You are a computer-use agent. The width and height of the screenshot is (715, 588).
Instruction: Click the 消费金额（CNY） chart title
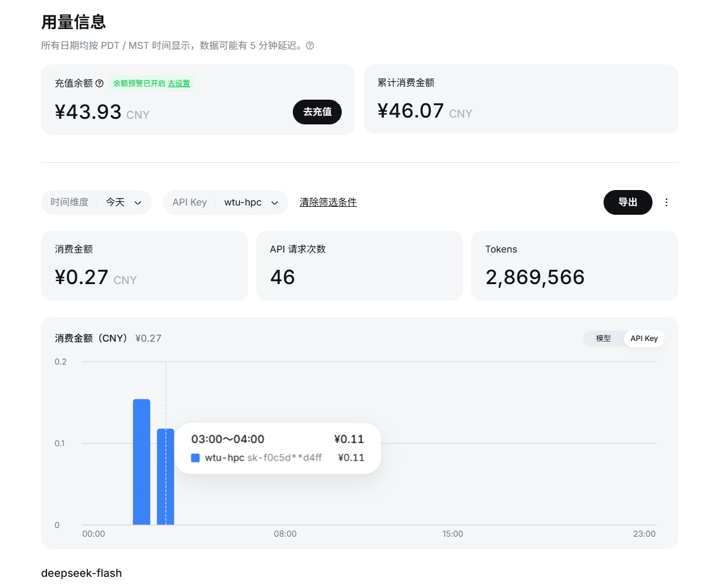pyautogui.click(x=91, y=338)
